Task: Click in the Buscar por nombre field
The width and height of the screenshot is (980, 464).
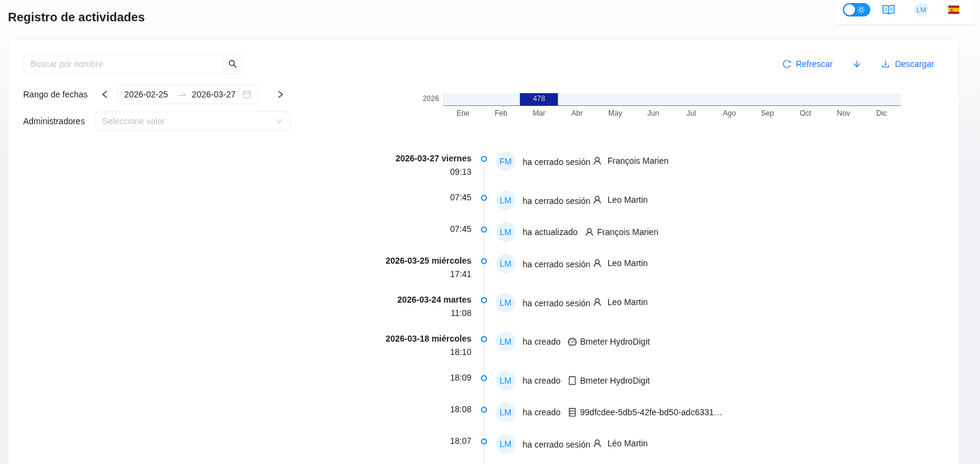Action: click(x=124, y=64)
